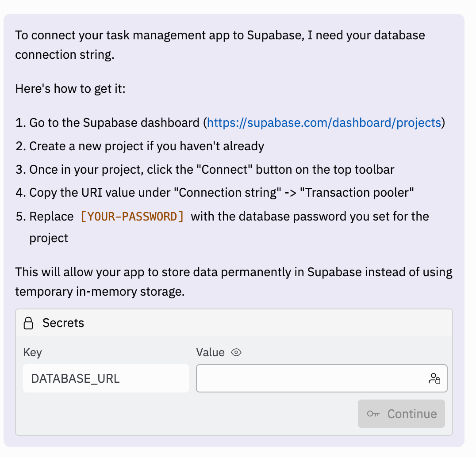Click the lock icon beside Secrets
The image size is (476, 457).
(x=28, y=323)
